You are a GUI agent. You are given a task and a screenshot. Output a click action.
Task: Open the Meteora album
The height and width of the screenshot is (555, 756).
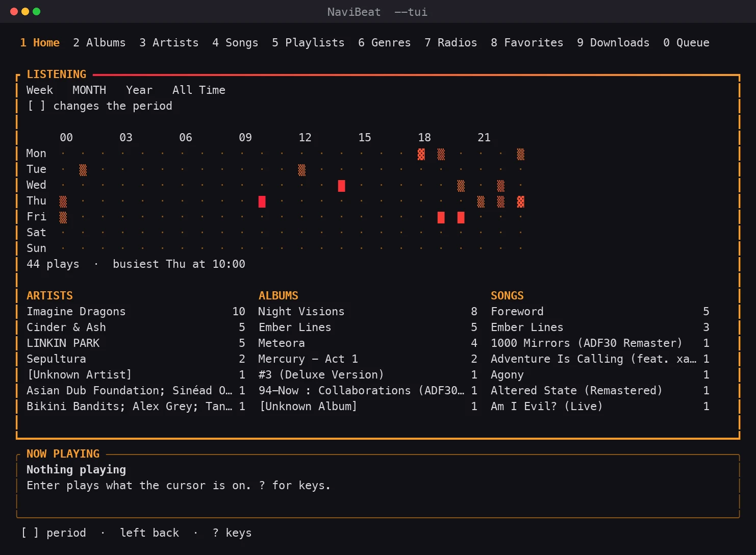(368, 343)
